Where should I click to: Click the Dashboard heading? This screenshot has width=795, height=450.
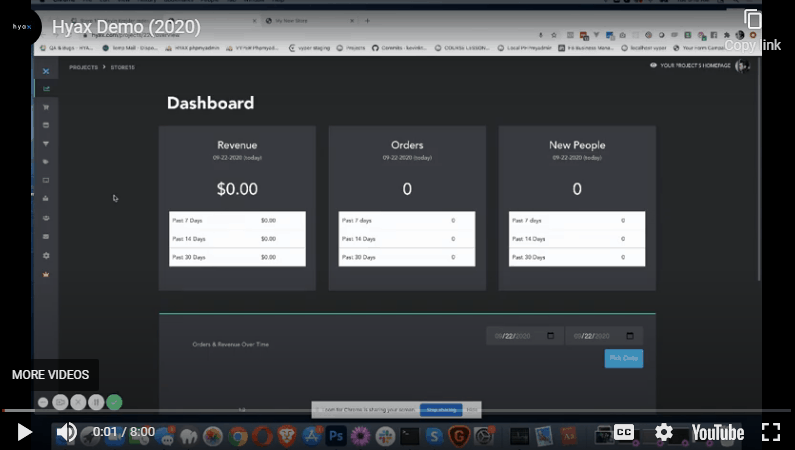210,103
